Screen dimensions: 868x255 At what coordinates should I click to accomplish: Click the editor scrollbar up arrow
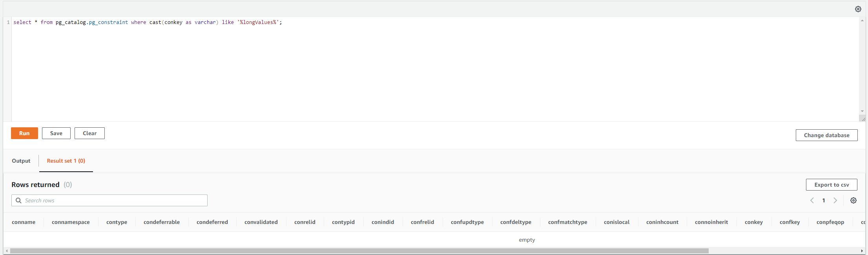tap(862, 20)
